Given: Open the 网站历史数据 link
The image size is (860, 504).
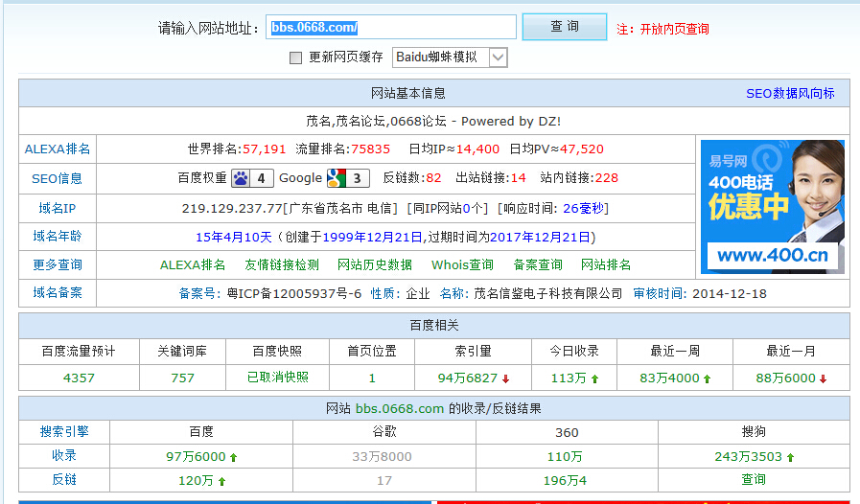Looking at the screenshot, I should point(375,264).
